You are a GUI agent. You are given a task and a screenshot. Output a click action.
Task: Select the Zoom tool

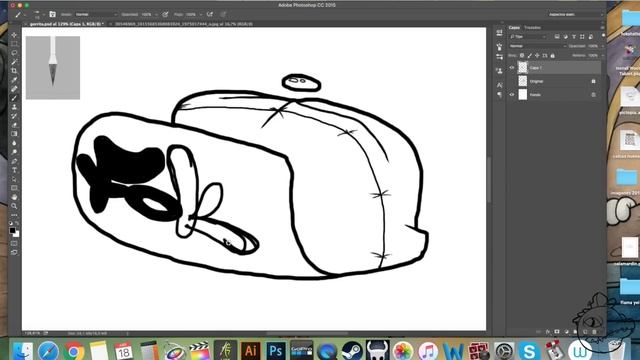pos(14,206)
